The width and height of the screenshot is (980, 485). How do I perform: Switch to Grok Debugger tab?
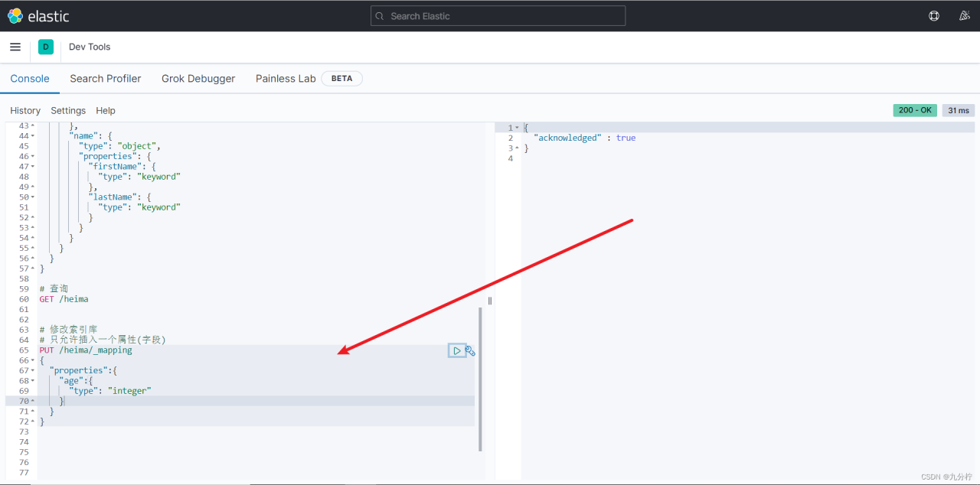198,79
